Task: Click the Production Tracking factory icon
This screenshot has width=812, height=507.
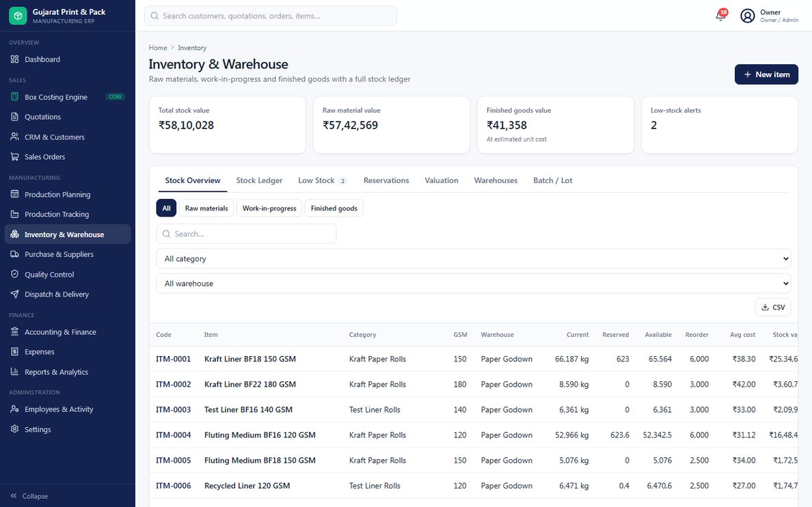Action: (x=14, y=214)
